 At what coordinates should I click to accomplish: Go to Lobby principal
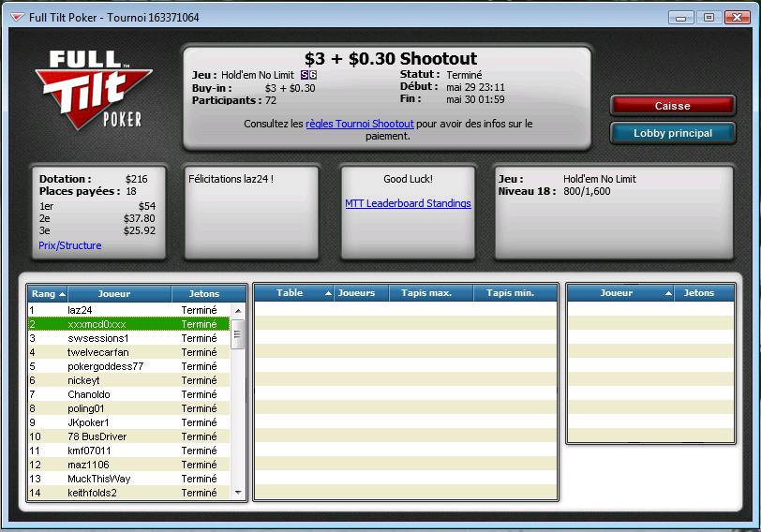point(673,133)
